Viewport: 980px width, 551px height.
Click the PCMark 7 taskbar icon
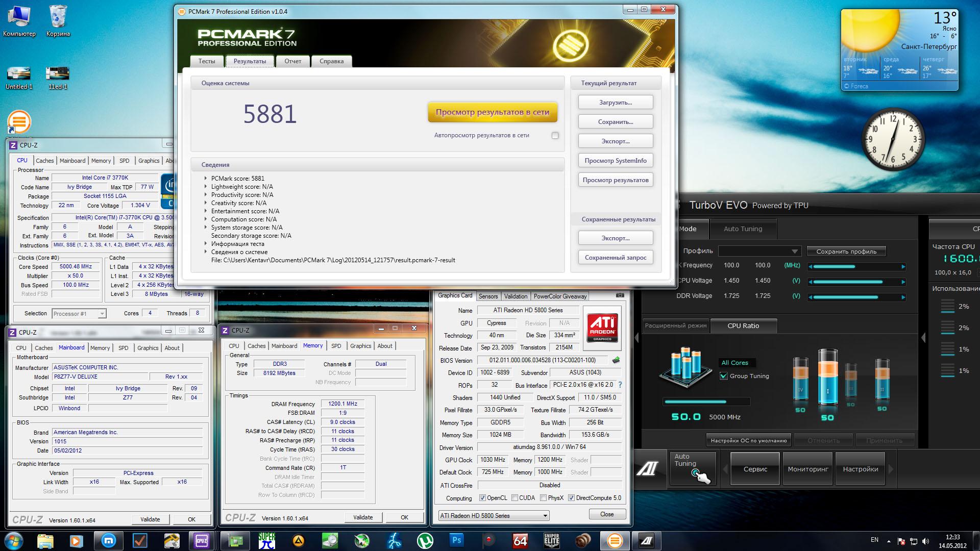click(615, 540)
